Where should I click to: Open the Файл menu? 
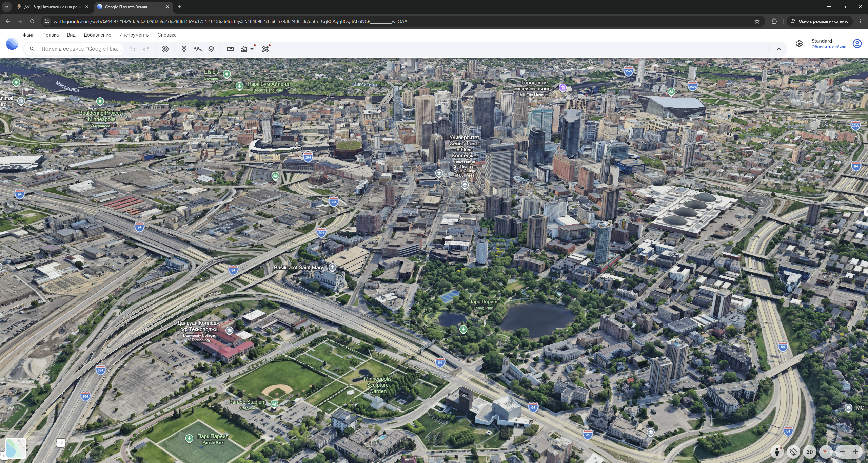coord(28,35)
